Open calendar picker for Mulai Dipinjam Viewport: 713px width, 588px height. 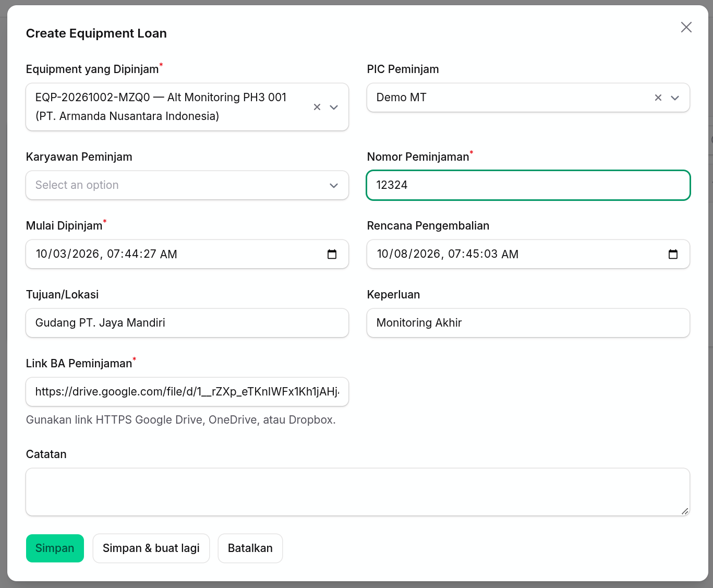point(332,254)
